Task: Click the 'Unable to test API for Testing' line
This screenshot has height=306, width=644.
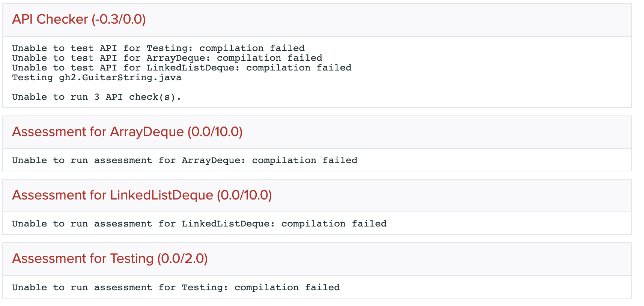Action: [x=158, y=48]
